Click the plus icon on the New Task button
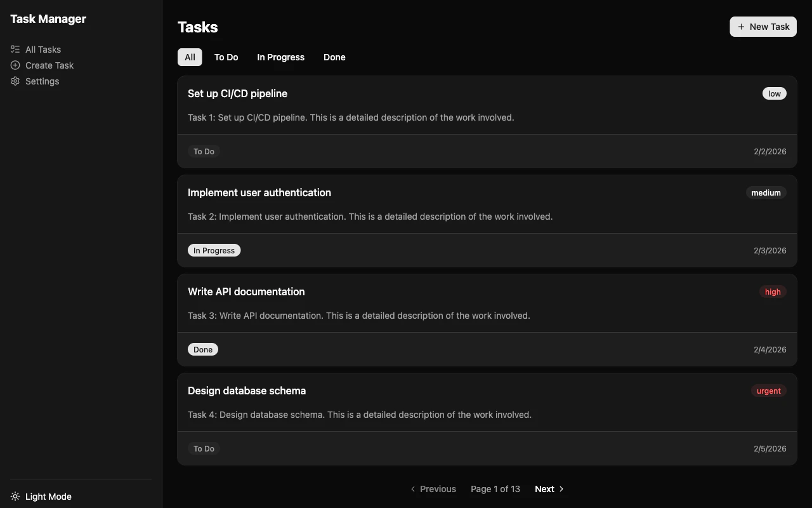 coord(740,27)
